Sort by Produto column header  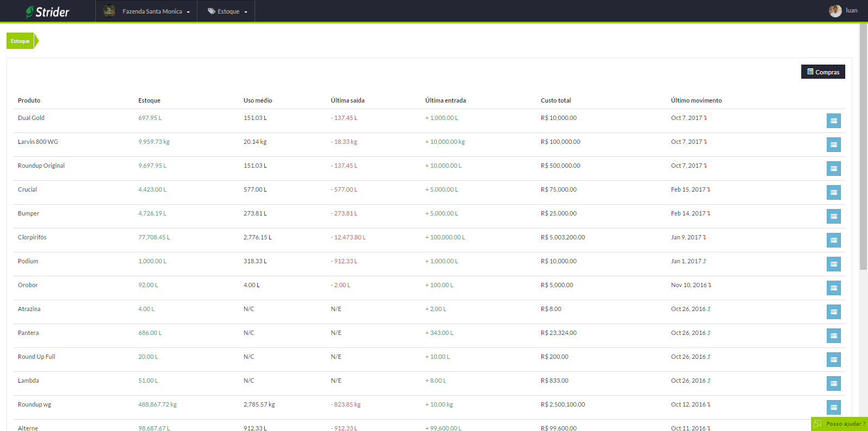pos(29,100)
